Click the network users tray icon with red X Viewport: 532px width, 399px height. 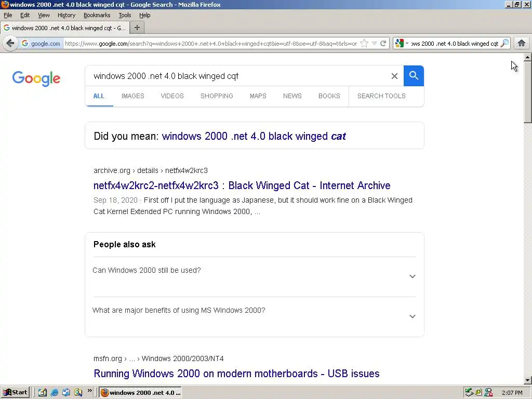tap(488, 393)
